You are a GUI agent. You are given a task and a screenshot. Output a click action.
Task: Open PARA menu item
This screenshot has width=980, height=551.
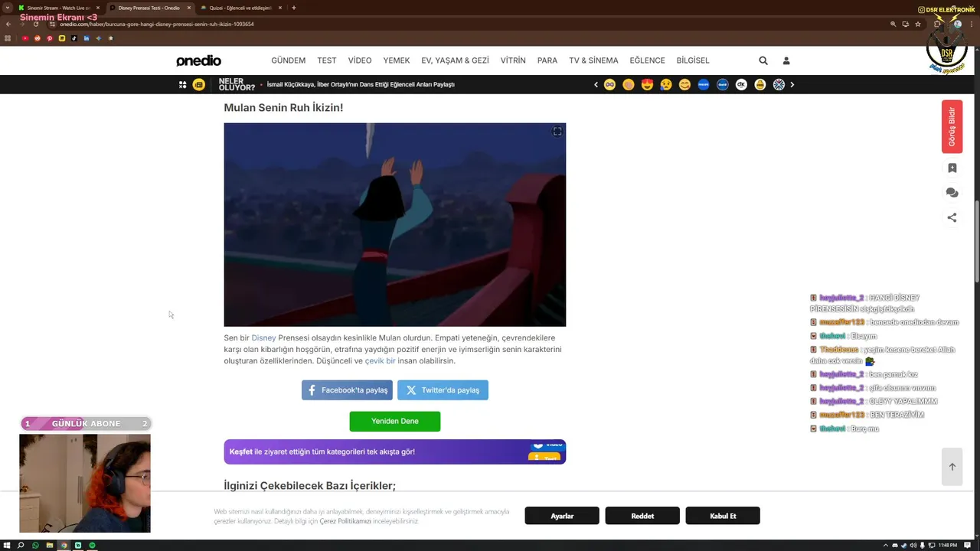(x=547, y=60)
